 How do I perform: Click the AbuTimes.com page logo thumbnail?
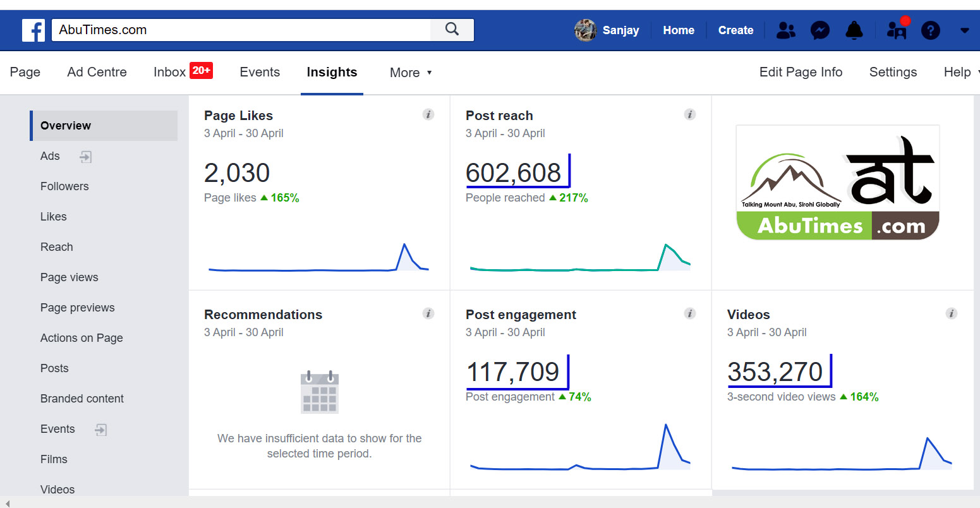[837, 183]
